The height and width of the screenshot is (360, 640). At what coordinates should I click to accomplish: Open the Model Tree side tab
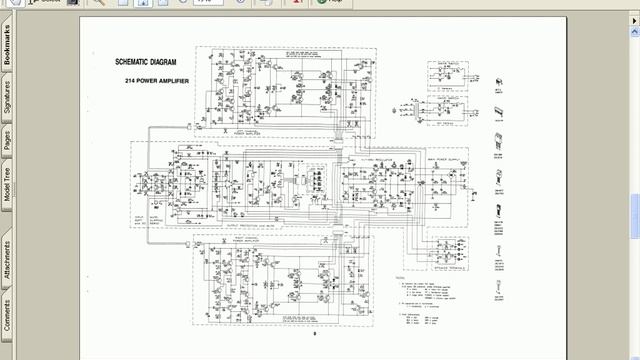(7, 185)
